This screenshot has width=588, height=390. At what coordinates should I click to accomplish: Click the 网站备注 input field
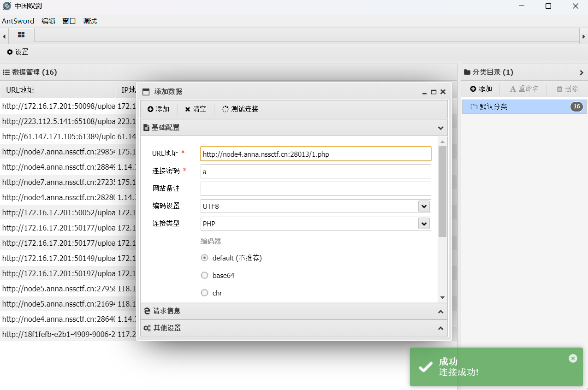tap(316, 189)
